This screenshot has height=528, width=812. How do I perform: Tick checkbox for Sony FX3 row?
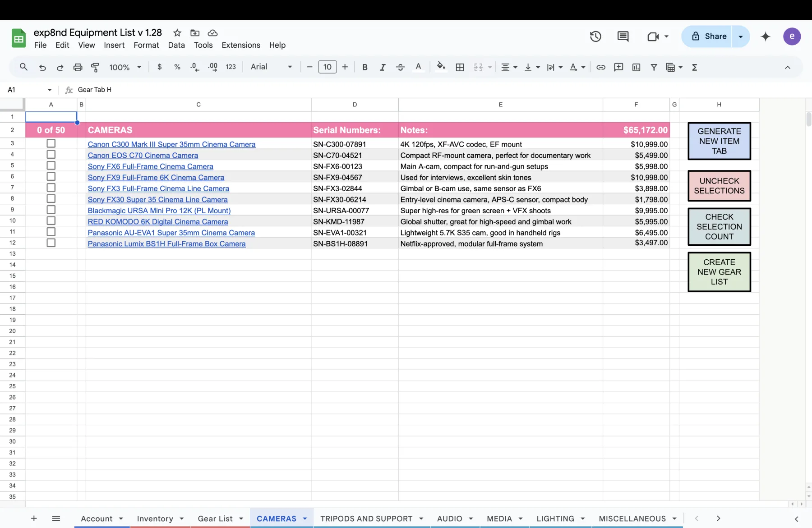tap(51, 188)
